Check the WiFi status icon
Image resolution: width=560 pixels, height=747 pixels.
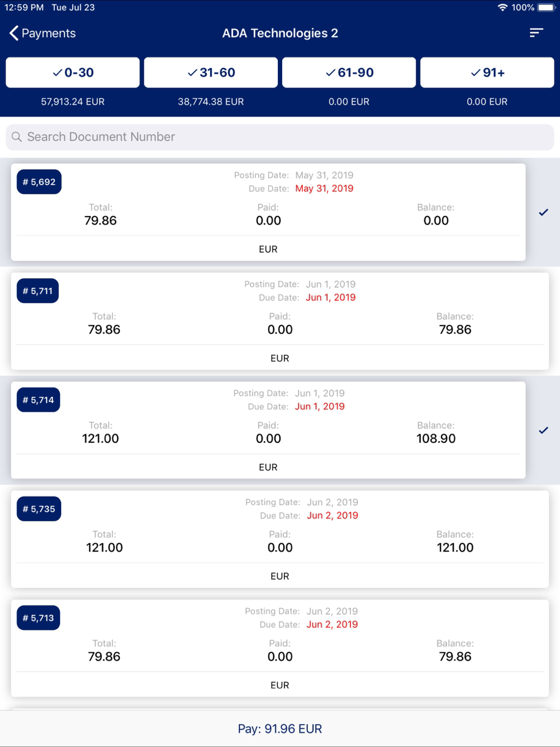pyautogui.click(x=502, y=7)
